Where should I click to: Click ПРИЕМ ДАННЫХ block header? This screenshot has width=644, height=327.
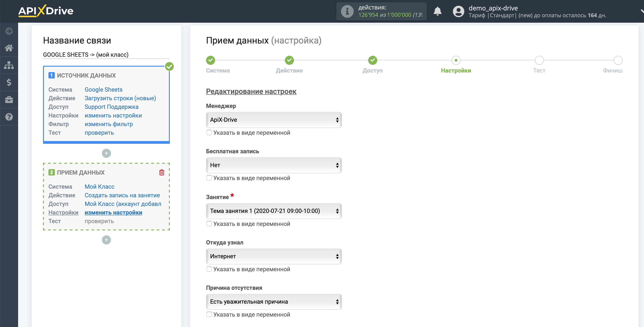point(81,172)
